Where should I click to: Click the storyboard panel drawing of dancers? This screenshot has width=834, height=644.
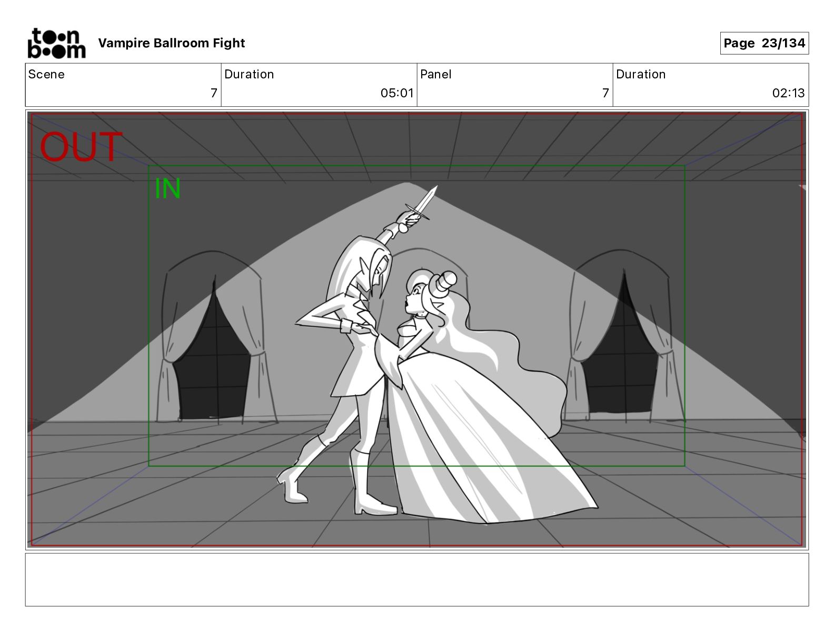point(417,330)
